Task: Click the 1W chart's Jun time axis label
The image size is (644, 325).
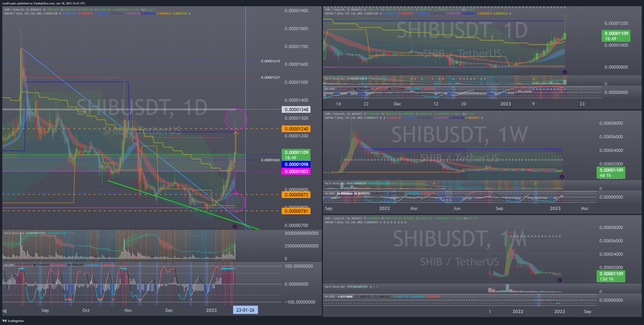Action: pyautogui.click(x=457, y=208)
